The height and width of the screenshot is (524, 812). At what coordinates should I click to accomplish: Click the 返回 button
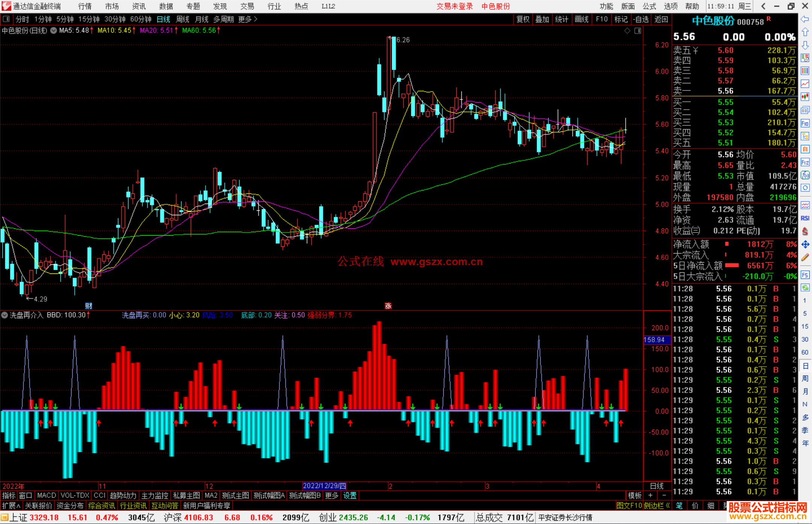pyautogui.click(x=661, y=19)
